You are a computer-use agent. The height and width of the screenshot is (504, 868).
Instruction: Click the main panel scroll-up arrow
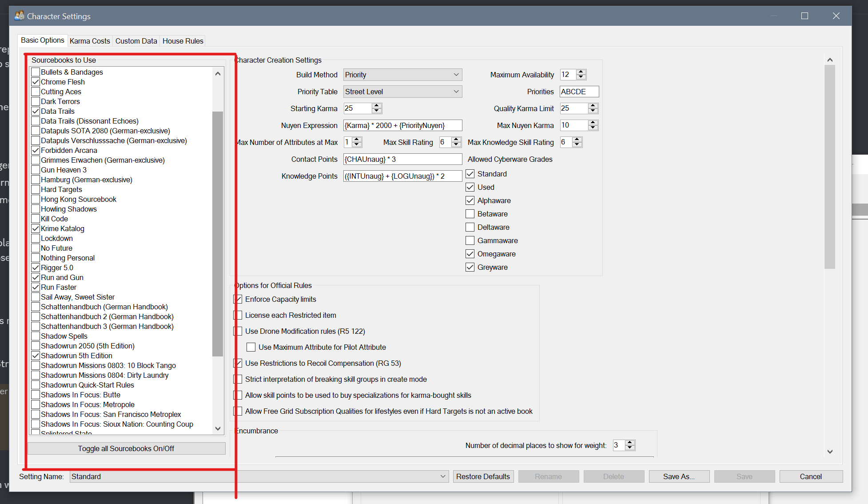coord(830,60)
